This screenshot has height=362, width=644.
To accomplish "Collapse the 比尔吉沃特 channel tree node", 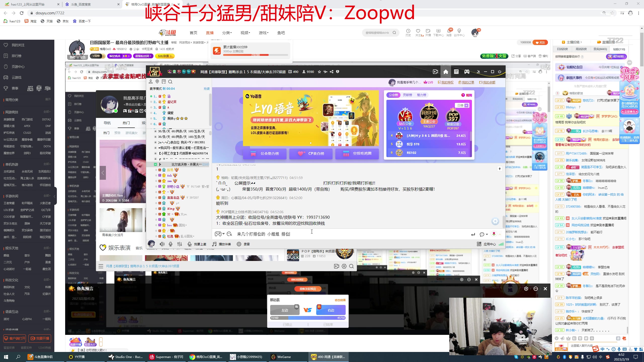I will tap(155, 164).
